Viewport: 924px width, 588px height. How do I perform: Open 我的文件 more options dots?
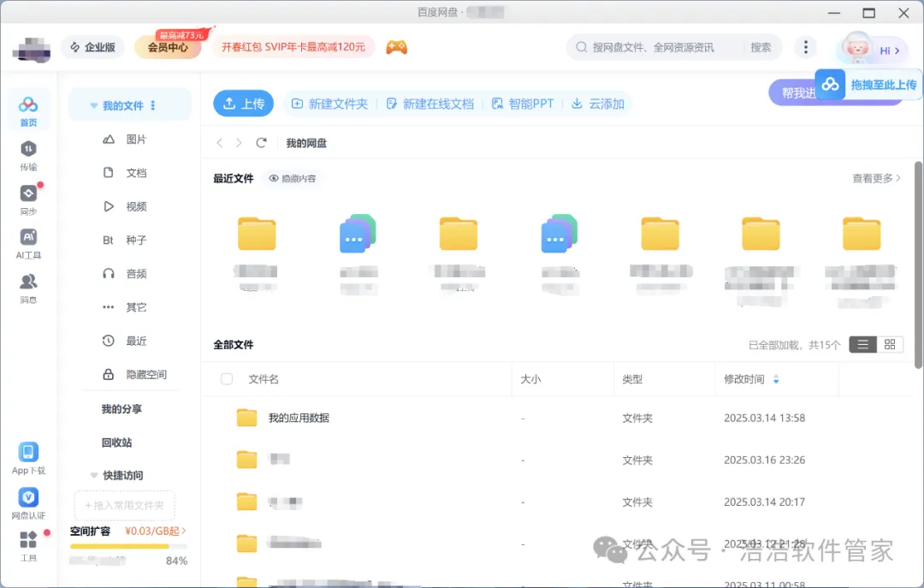[x=153, y=105]
